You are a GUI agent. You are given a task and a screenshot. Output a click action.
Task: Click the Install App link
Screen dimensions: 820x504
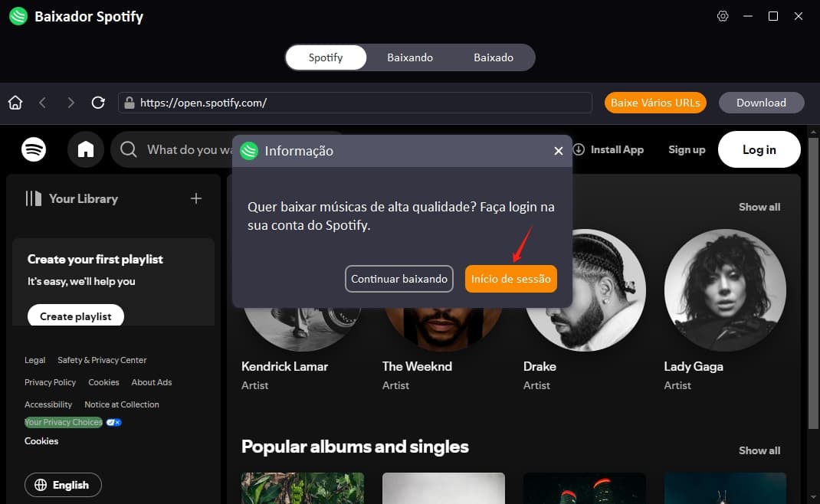pyautogui.click(x=608, y=149)
